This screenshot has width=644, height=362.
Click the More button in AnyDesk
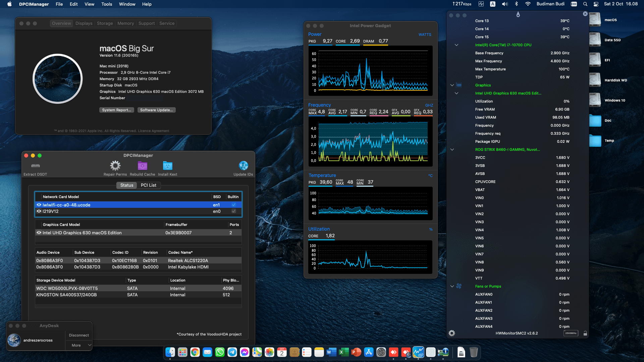click(76, 345)
